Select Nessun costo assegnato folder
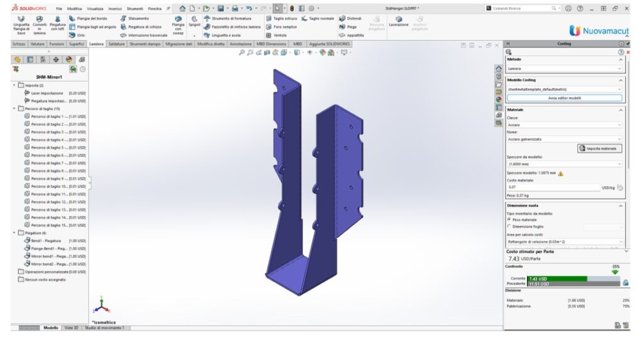The image size is (644, 337). [x=42, y=280]
